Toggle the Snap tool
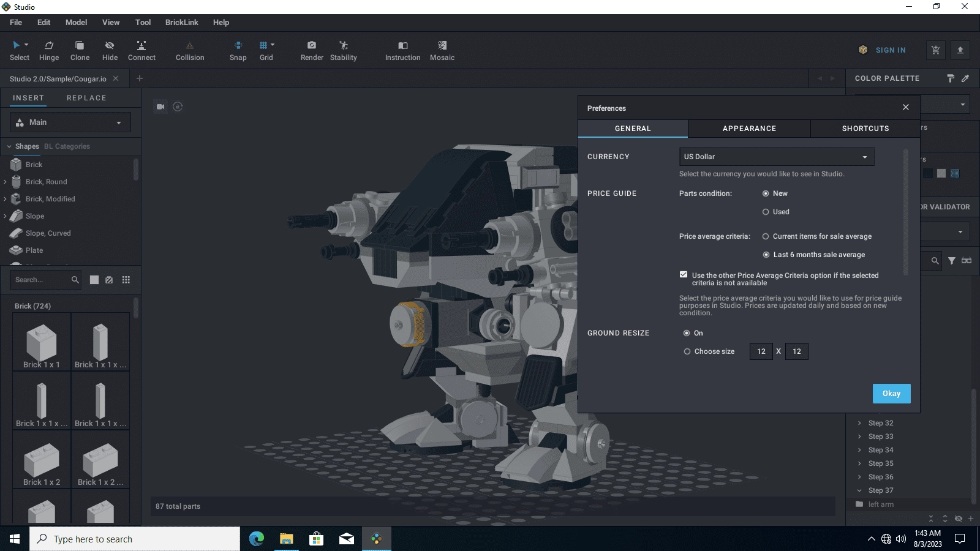 pos(238,51)
